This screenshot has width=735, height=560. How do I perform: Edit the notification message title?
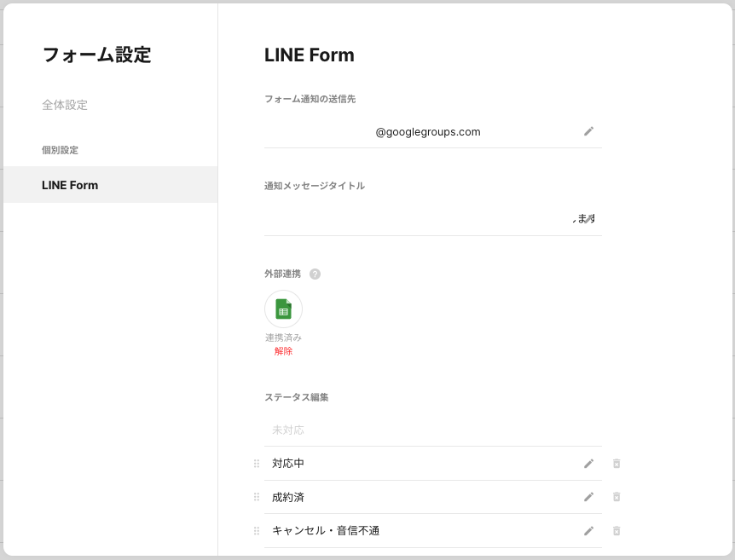pyautogui.click(x=588, y=219)
